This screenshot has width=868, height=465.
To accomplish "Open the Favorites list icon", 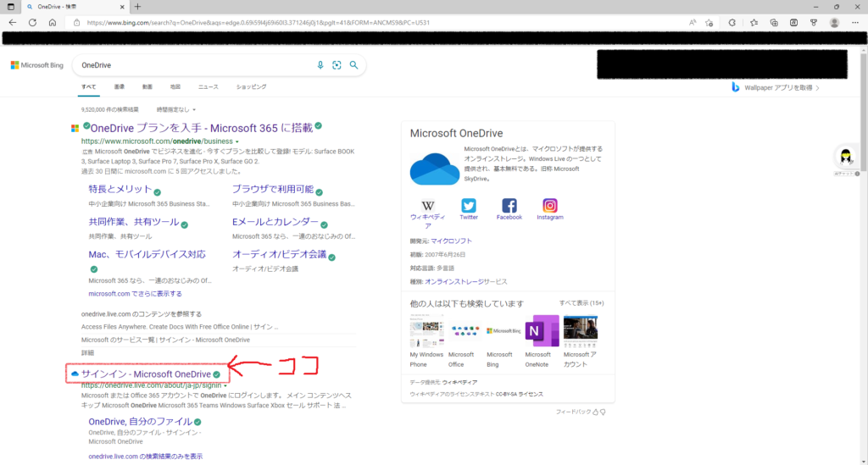I will tap(754, 23).
